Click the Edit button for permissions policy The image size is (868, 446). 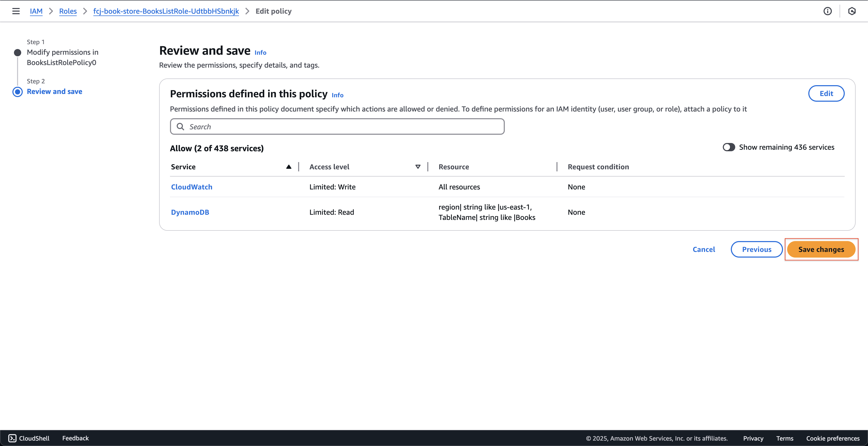pos(826,93)
